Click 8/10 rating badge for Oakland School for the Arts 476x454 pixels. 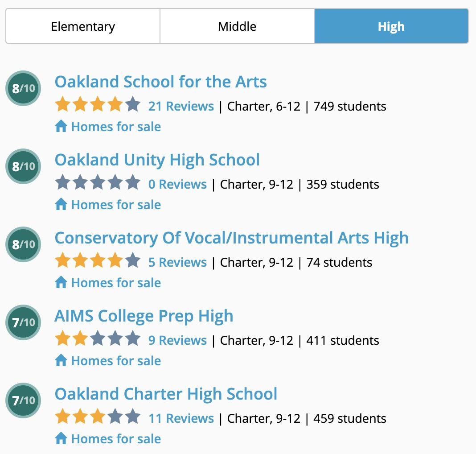pos(23,88)
